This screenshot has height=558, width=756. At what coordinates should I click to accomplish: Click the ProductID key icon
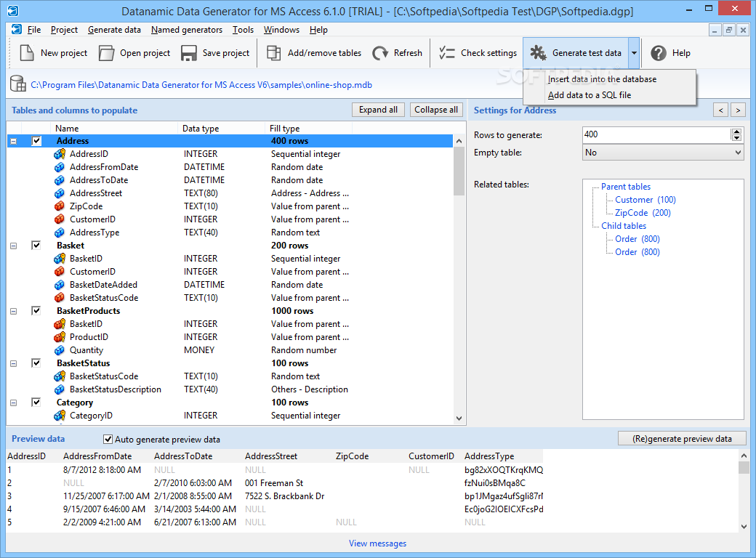click(60, 337)
